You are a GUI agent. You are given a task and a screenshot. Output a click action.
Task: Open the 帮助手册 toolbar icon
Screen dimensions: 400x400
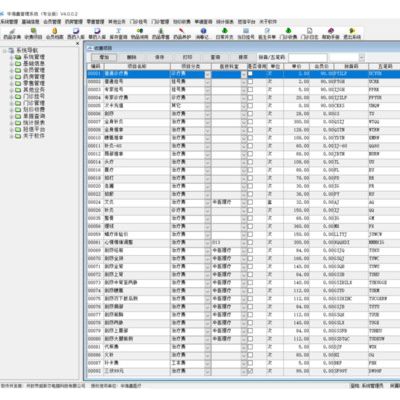331,34
